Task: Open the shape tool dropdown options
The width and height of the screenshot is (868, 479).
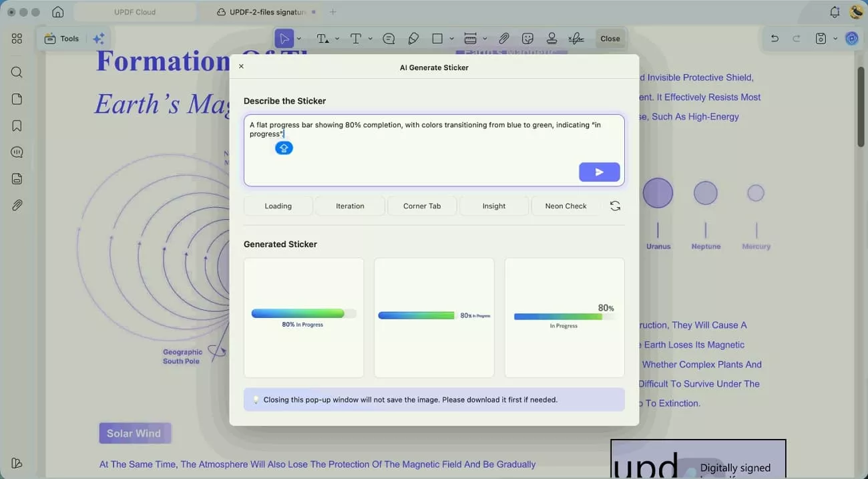Action: coord(452,38)
